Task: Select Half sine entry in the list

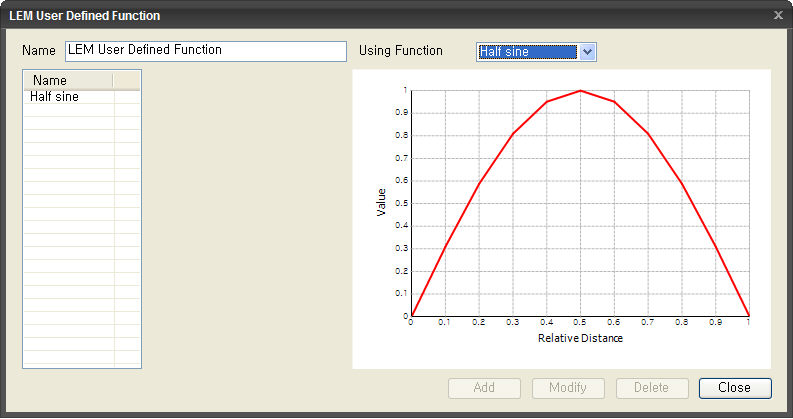Action: click(55, 98)
